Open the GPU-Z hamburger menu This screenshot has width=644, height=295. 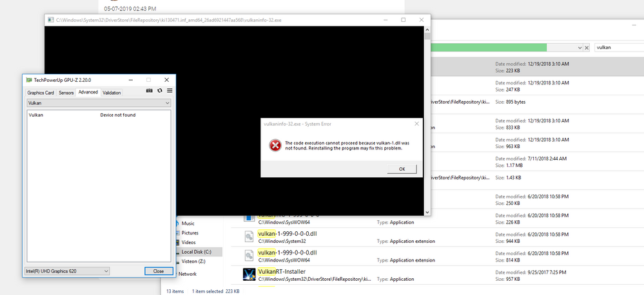pyautogui.click(x=170, y=91)
